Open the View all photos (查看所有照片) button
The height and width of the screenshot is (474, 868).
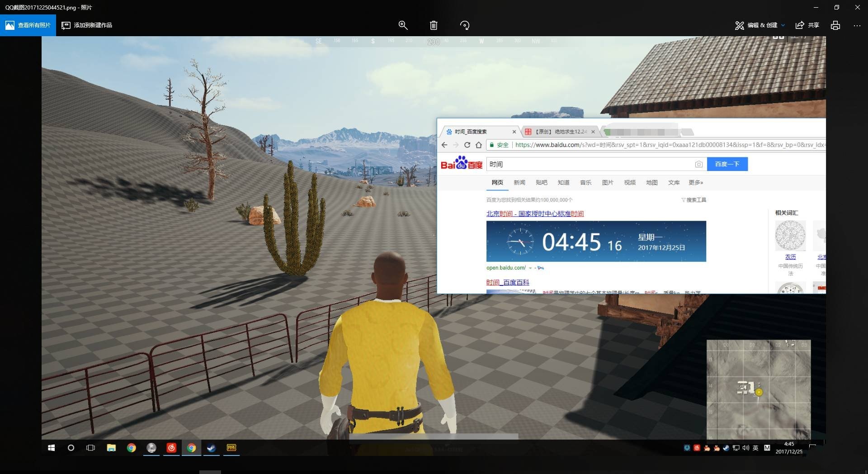pyautogui.click(x=28, y=25)
